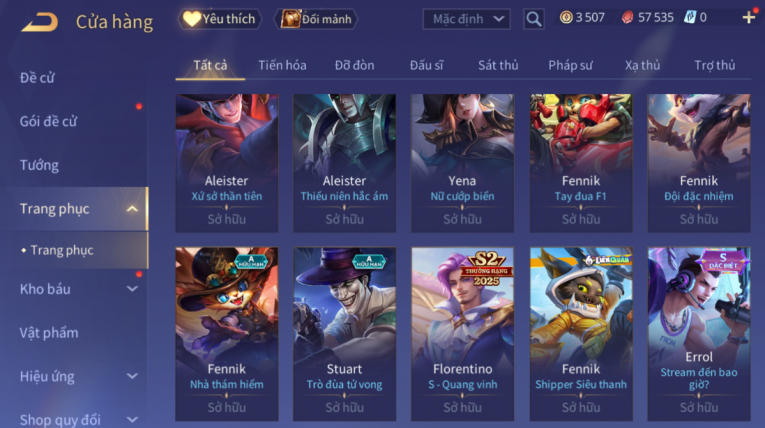Viewport: 765px width, 428px height.
Task: Open Gói đề cử in sidebar
Action: tap(48, 122)
